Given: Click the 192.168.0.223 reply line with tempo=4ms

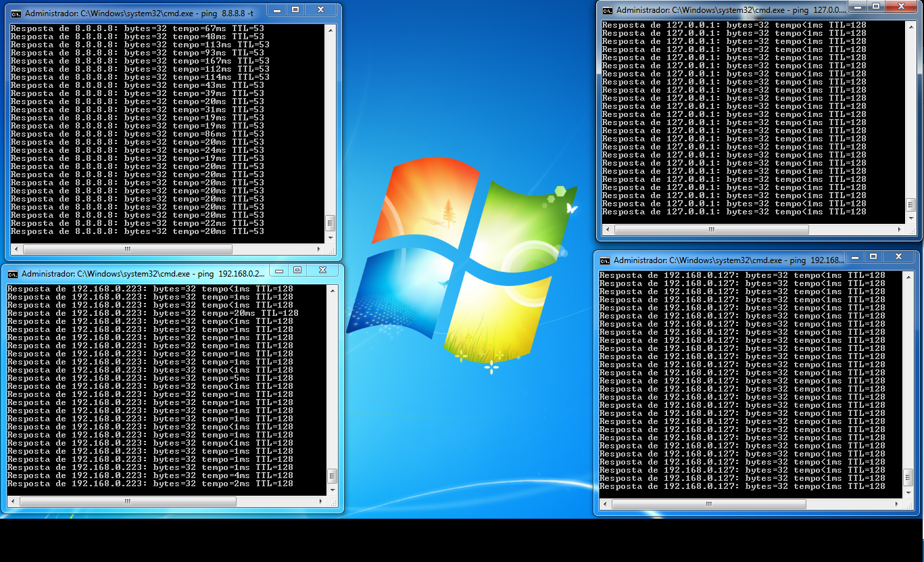Looking at the screenshot, I should point(150,475).
